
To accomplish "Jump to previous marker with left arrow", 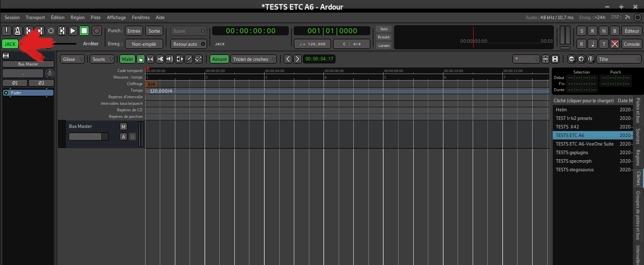I will point(288,59).
